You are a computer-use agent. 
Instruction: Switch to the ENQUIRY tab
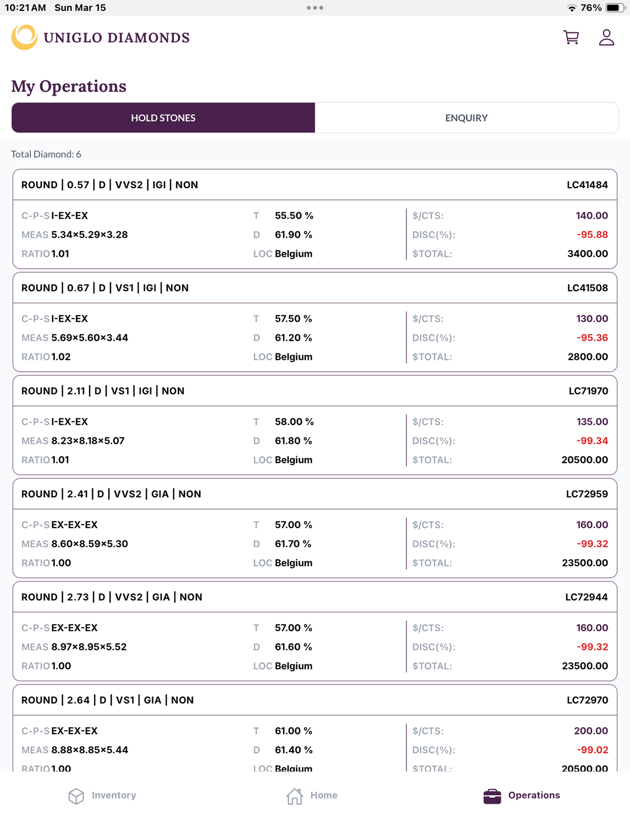point(466,118)
